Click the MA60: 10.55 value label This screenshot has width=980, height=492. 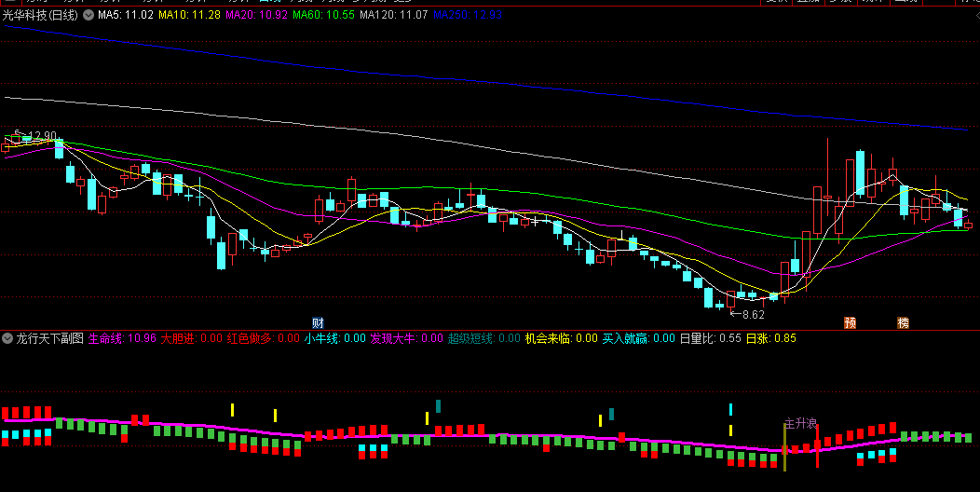(324, 14)
